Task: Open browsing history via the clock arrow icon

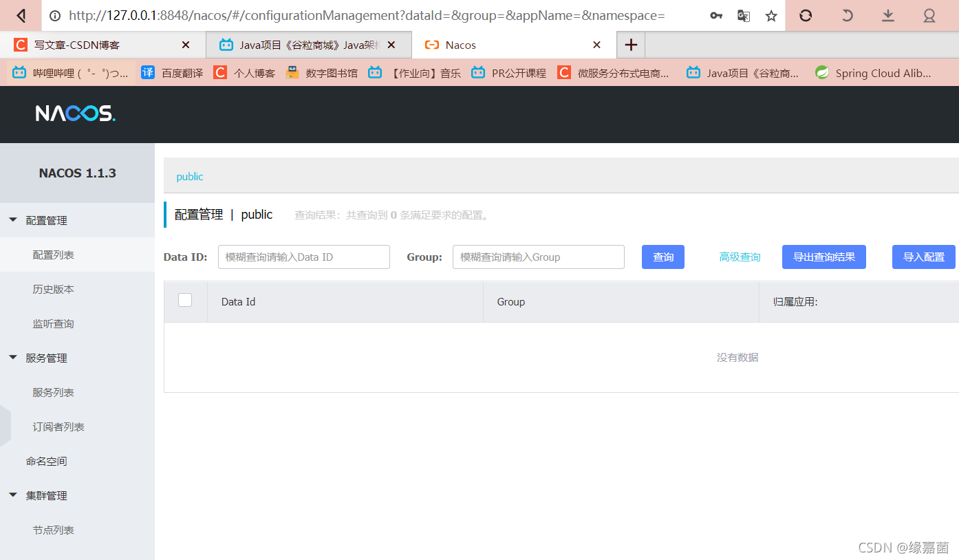Action: click(846, 15)
